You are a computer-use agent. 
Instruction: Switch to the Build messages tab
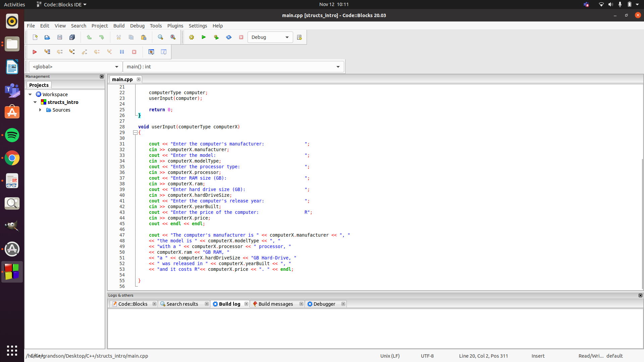coord(275,304)
